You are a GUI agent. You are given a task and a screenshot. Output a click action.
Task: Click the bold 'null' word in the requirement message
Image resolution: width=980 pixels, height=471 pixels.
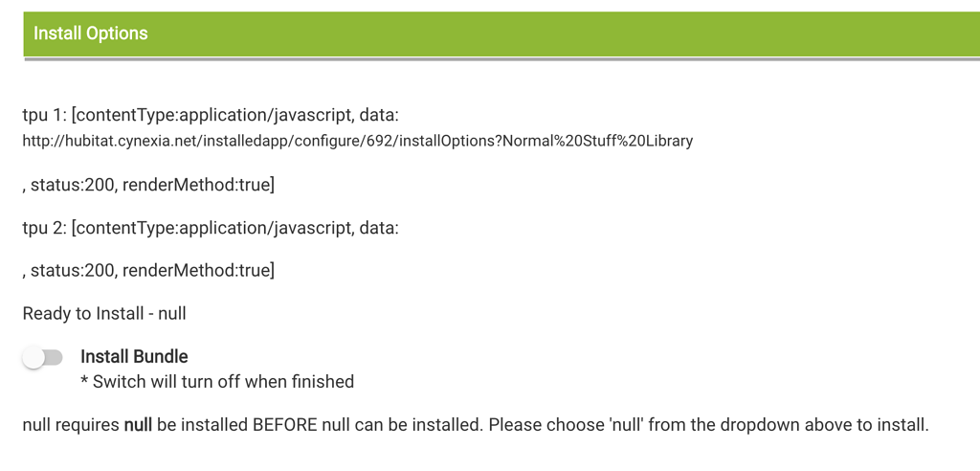(x=138, y=424)
